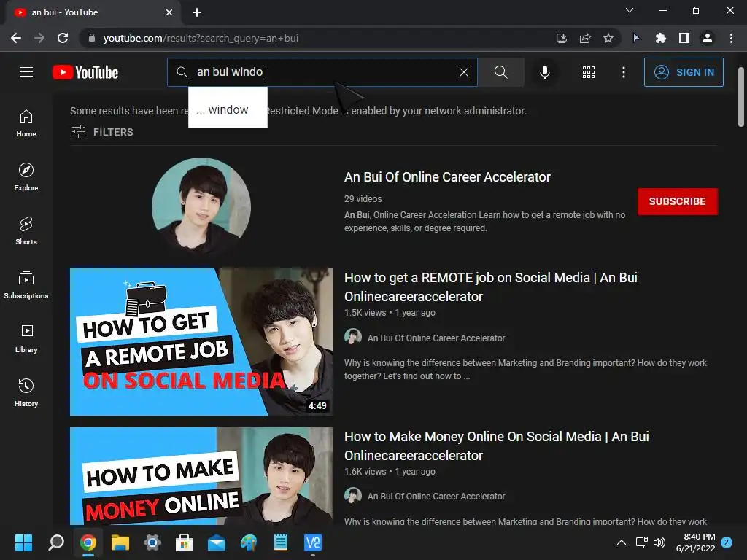Open the 'How to get a REMOTE job' video title
This screenshot has width=747, height=560.
(x=491, y=287)
